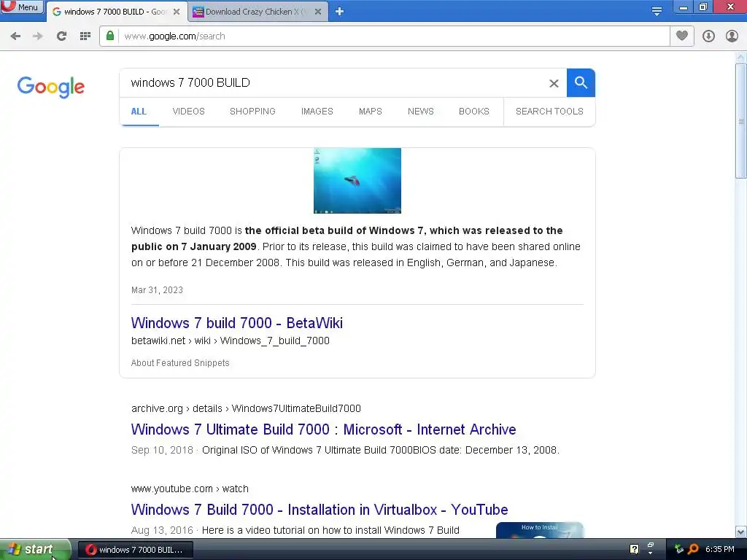
Task: Go back with the browser back arrow
Action: pos(15,36)
